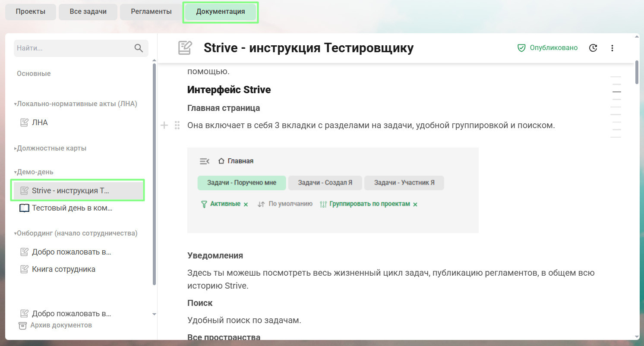
Task: Open the Регламенты tab
Action: coord(150,12)
